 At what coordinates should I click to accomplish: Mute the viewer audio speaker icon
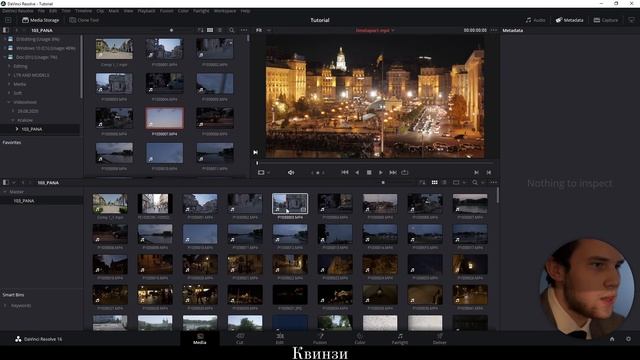(291, 173)
